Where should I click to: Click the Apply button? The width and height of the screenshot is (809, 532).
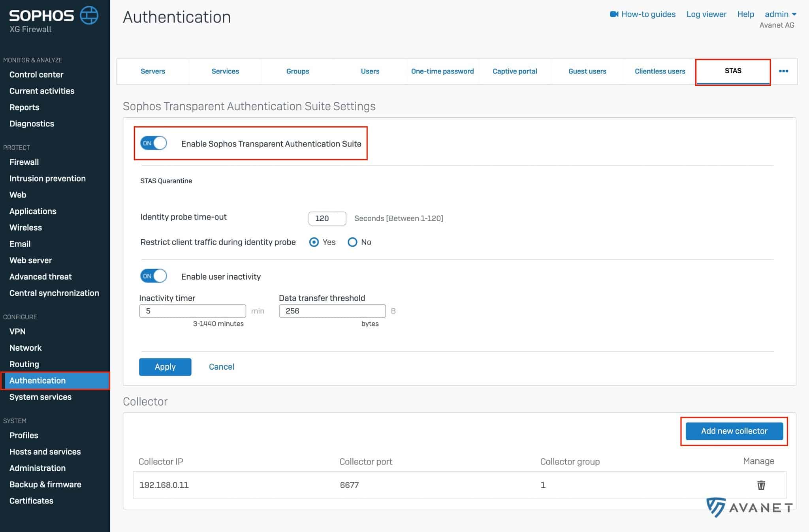pos(165,367)
